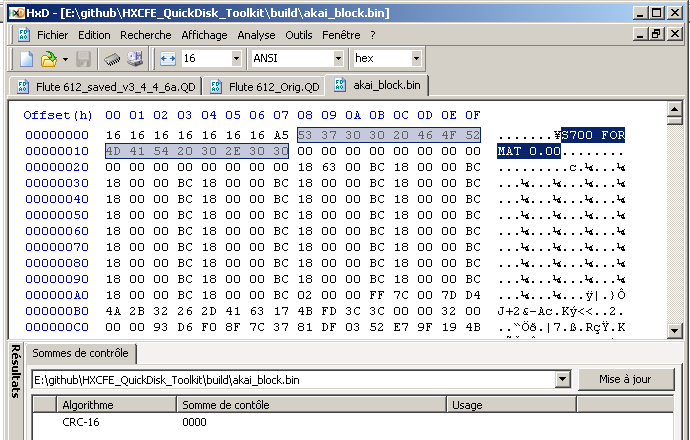
Task: Switch to Flute 612_saved_v3_4_4_6a.QD tab
Action: click(x=106, y=87)
